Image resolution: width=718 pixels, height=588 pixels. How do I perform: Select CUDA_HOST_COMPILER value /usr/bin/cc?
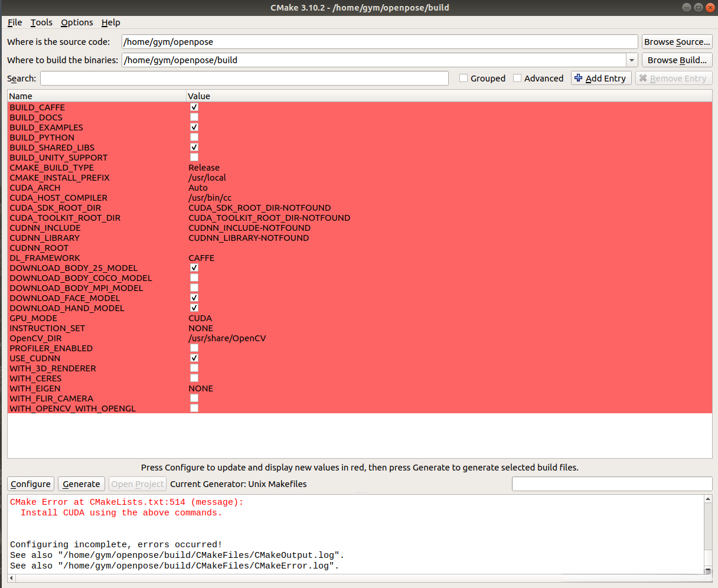(210, 198)
